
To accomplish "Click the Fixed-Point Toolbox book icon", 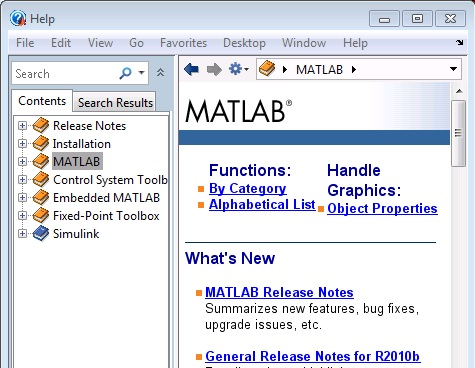I will (x=41, y=215).
